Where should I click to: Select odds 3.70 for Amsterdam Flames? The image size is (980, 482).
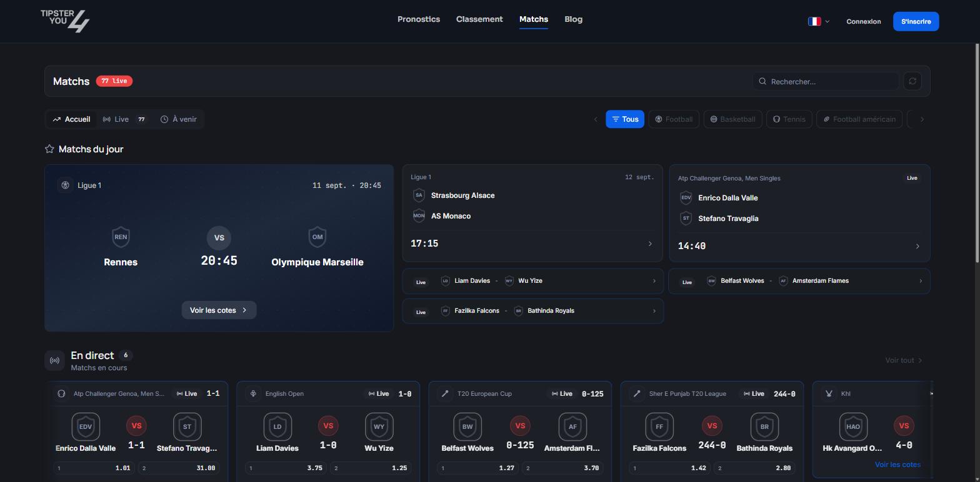click(562, 468)
